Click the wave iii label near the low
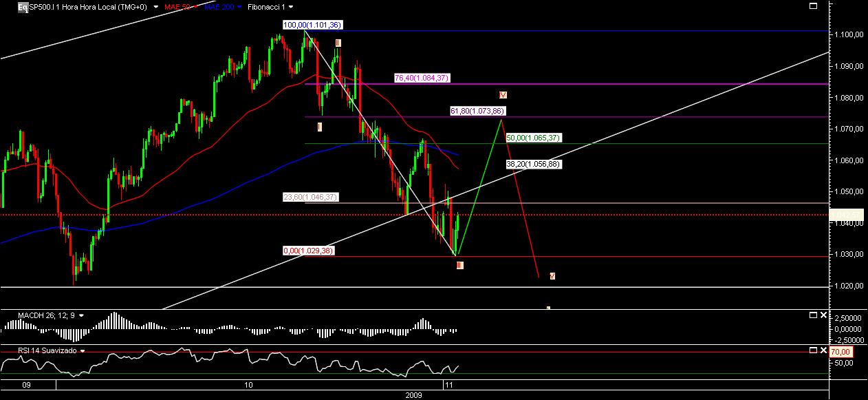This screenshot has height=400, width=868. [x=459, y=265]
